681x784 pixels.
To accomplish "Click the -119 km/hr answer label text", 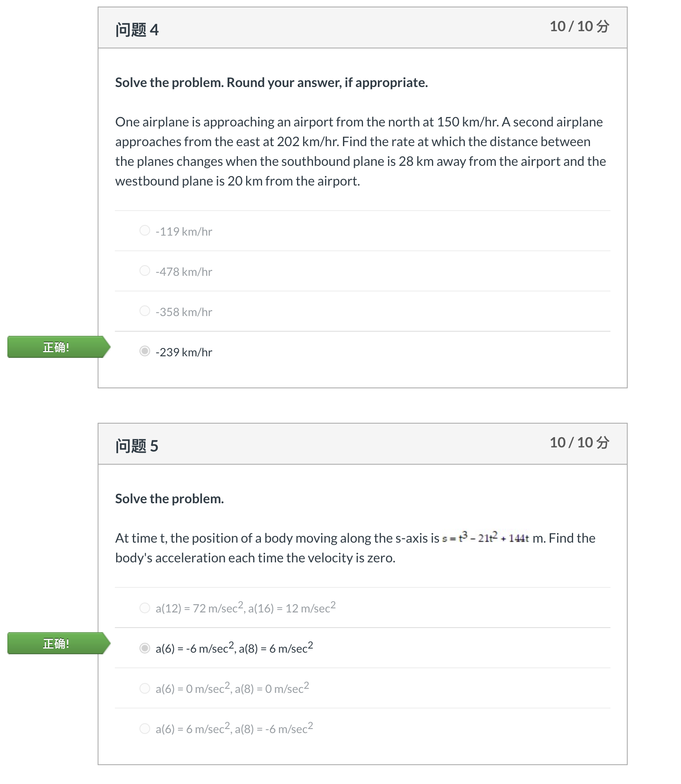I will pyautogui.click(x=184, y=232).
